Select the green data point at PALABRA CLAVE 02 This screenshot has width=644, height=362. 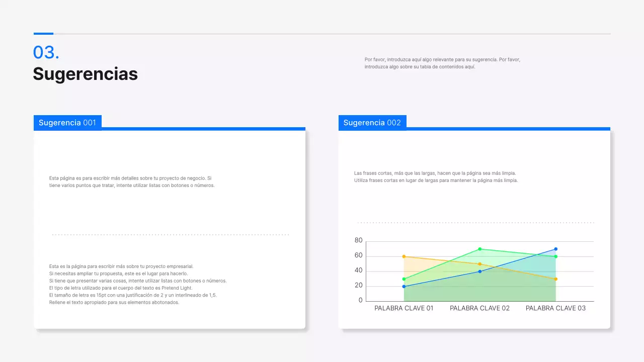[480, 249]
